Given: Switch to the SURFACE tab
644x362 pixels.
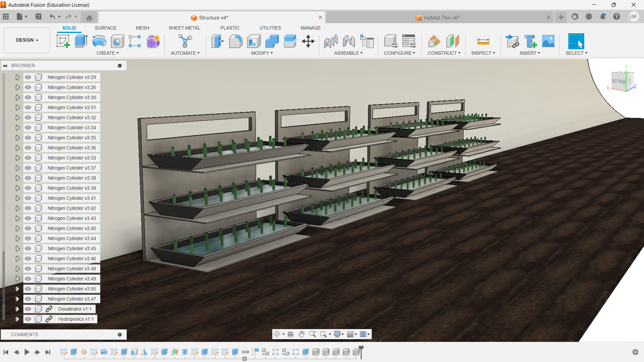Looking at the screenshot, I should tap(106, 28).
